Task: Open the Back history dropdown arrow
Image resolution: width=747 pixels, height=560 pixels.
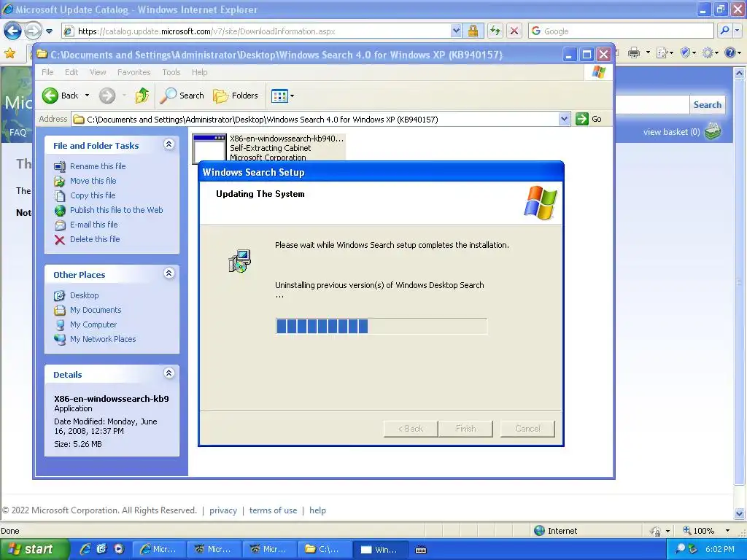Action: (x=88, y=96)
